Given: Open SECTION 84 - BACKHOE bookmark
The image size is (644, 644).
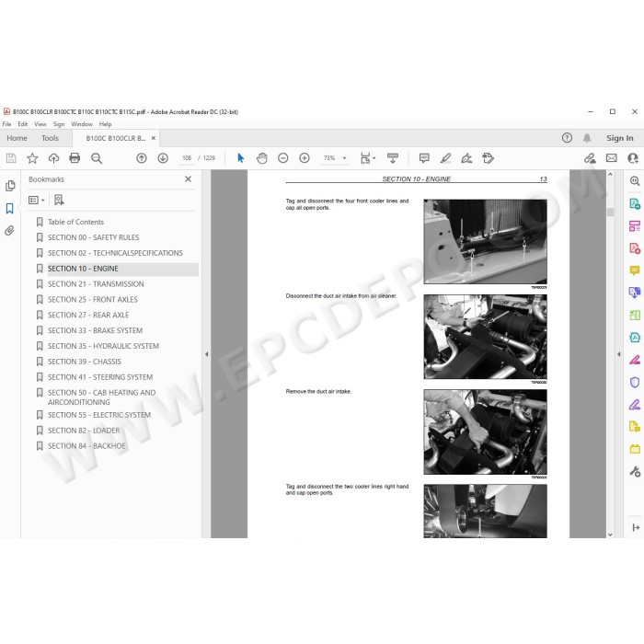Looking at the screenshot, I should [x=86, y=446].
